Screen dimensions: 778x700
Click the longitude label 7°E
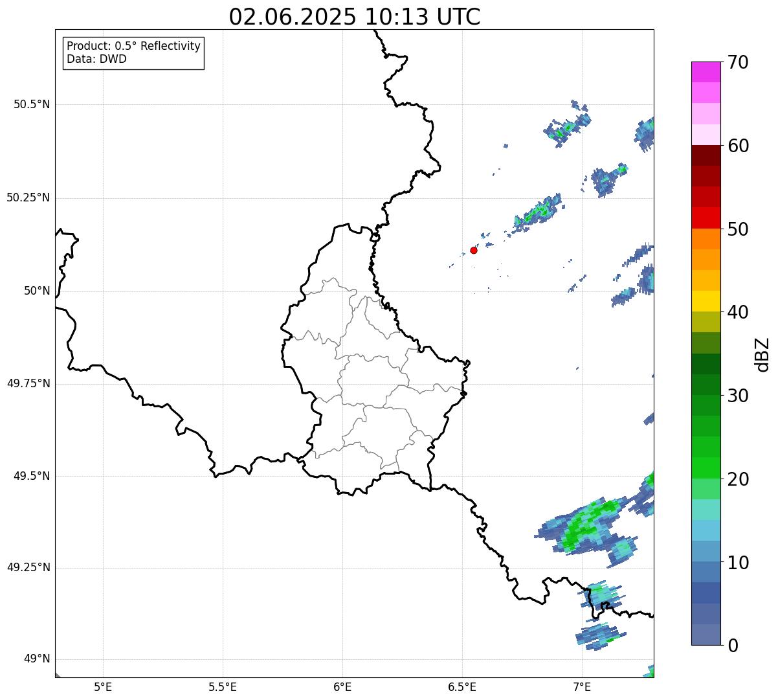[582, 687]
